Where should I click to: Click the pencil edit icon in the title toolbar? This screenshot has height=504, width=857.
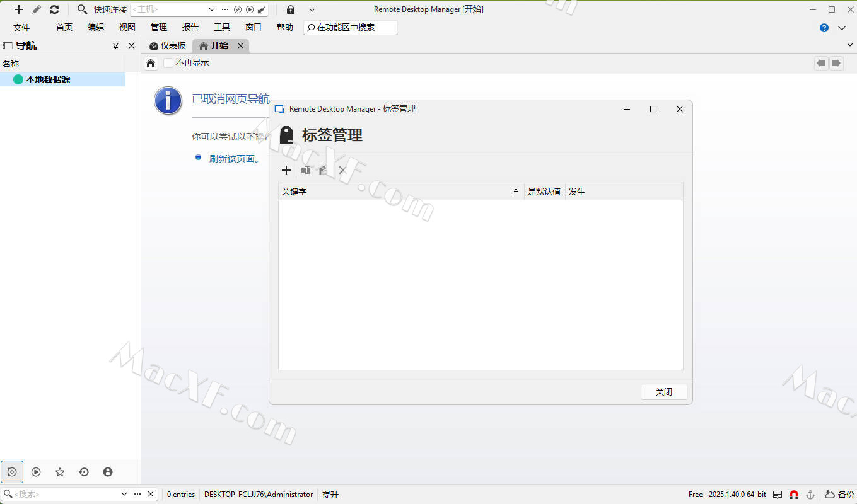click(x=37, y=9)
